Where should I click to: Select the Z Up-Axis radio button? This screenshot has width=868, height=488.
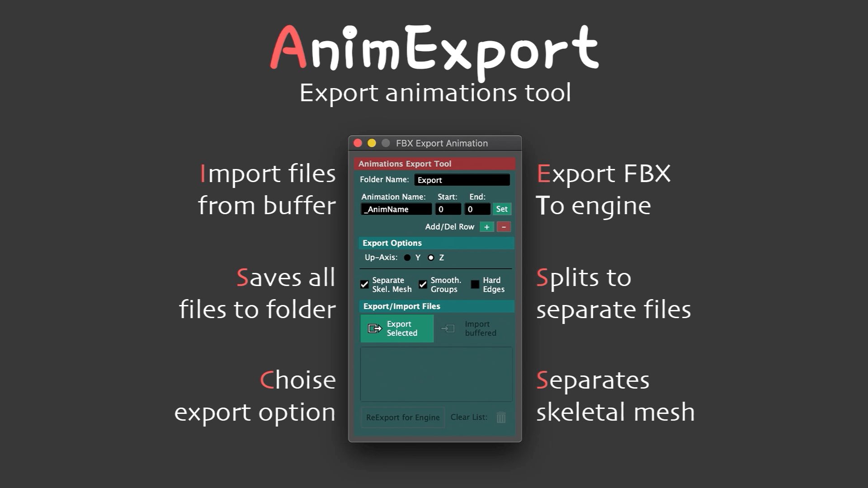(x=432, y=258)
